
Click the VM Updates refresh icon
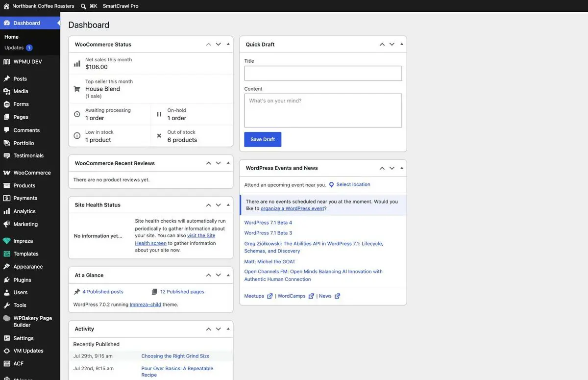[x=6, y=351]
